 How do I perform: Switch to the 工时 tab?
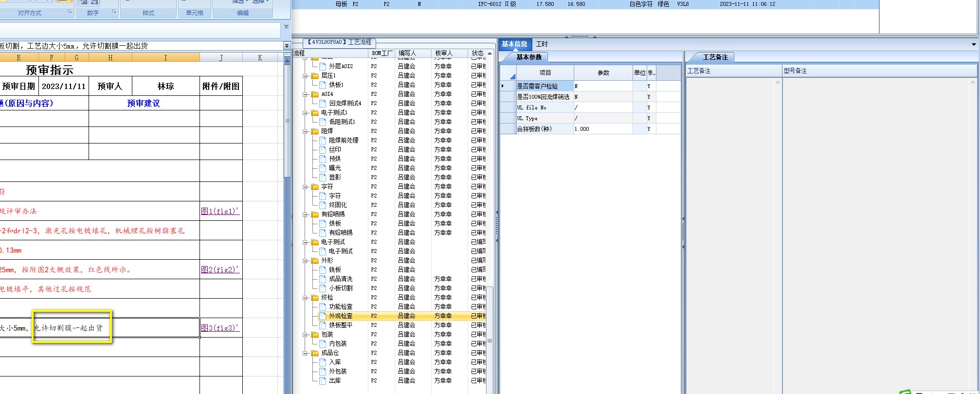point(542,44)
